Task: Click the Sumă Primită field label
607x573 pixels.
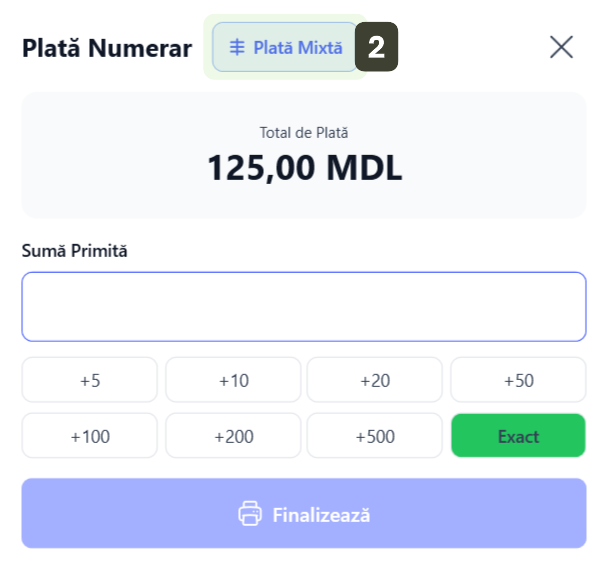Action: pos(75,251)
